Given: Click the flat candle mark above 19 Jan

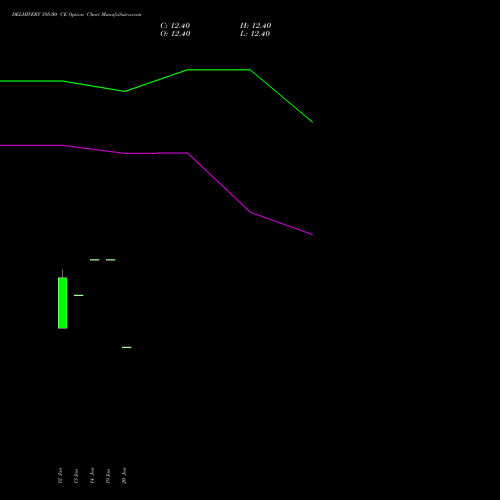Looking at the screenshot, I should coord(111,260).
